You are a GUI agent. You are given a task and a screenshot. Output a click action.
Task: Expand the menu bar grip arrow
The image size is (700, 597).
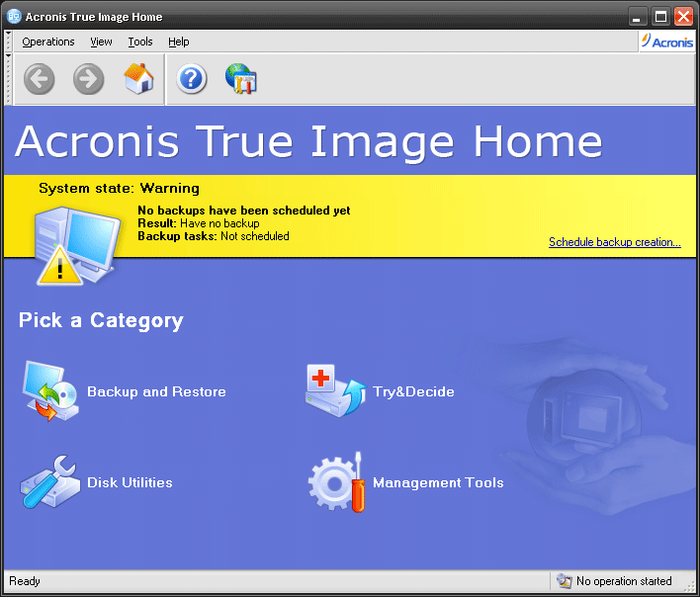[x=8, y=33]
